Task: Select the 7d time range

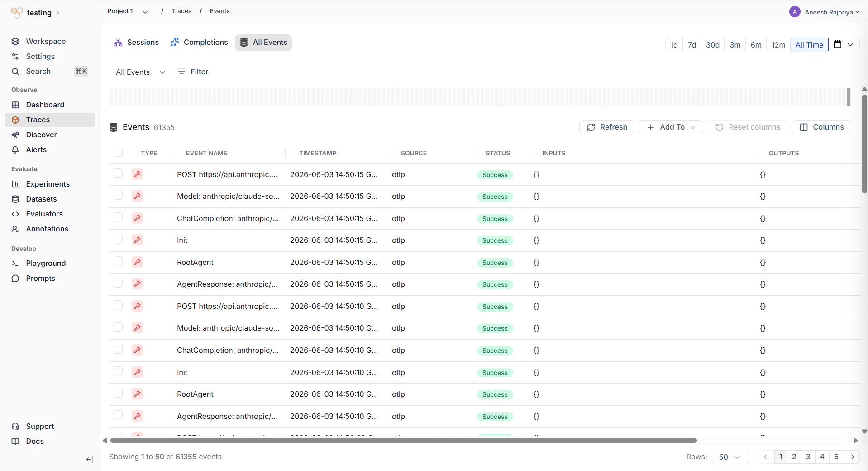Action: pos(692,44)
